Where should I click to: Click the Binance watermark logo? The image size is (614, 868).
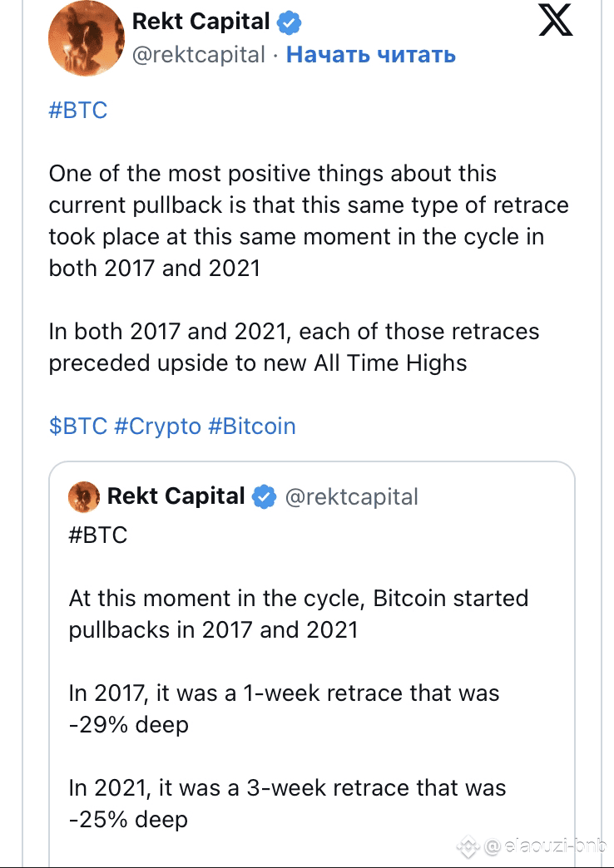click(468, 846)
